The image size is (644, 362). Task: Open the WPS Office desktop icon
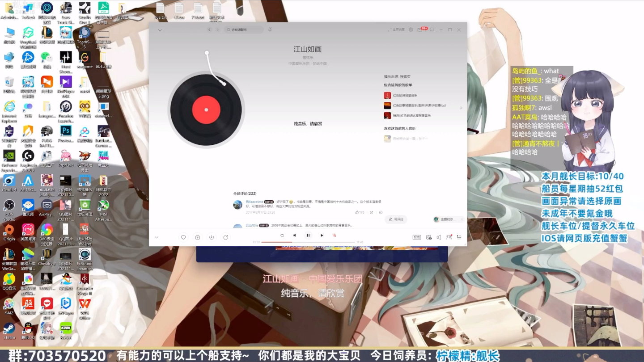85,308
